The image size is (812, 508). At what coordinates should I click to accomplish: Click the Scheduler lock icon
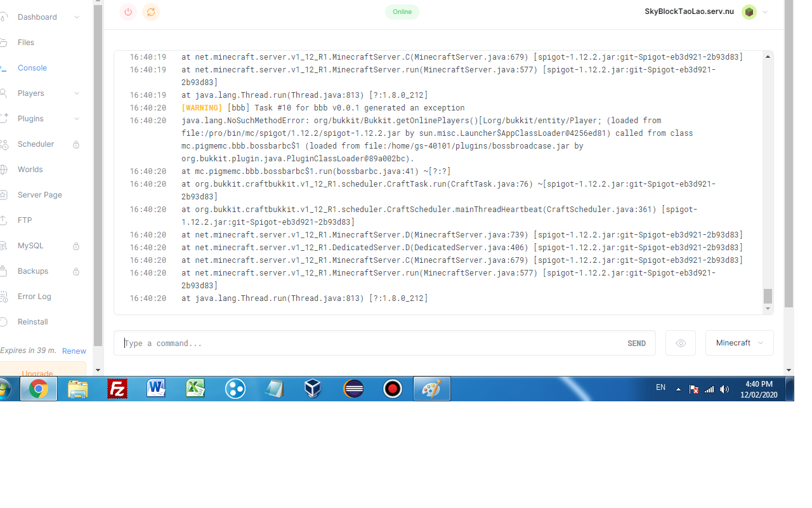pos(76,144)
